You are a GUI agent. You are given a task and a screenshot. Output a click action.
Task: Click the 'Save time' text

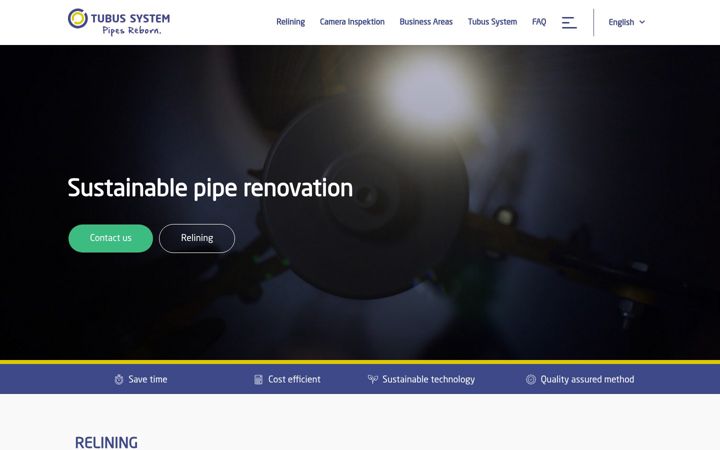click(x=148, y=379)
